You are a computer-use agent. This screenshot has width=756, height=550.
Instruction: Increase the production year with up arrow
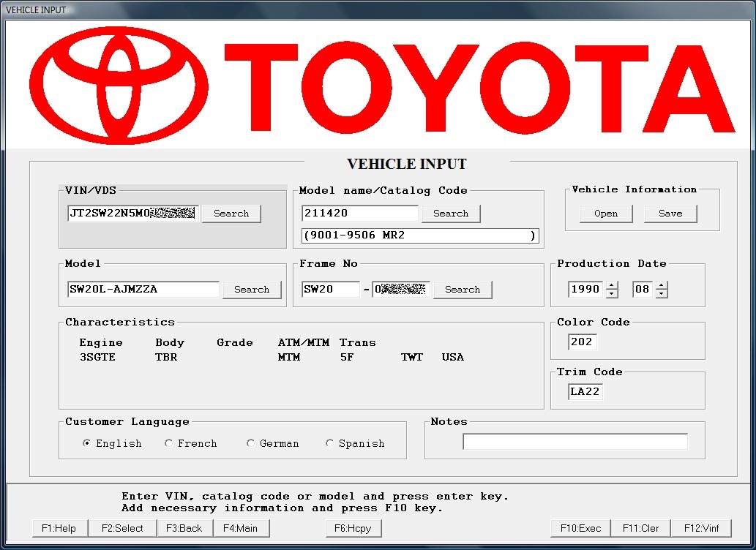tap(612, 285)
